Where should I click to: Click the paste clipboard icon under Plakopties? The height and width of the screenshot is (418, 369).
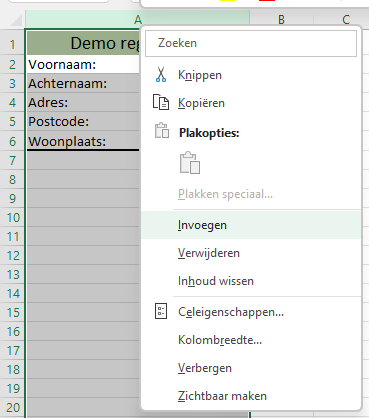[190, 163]
